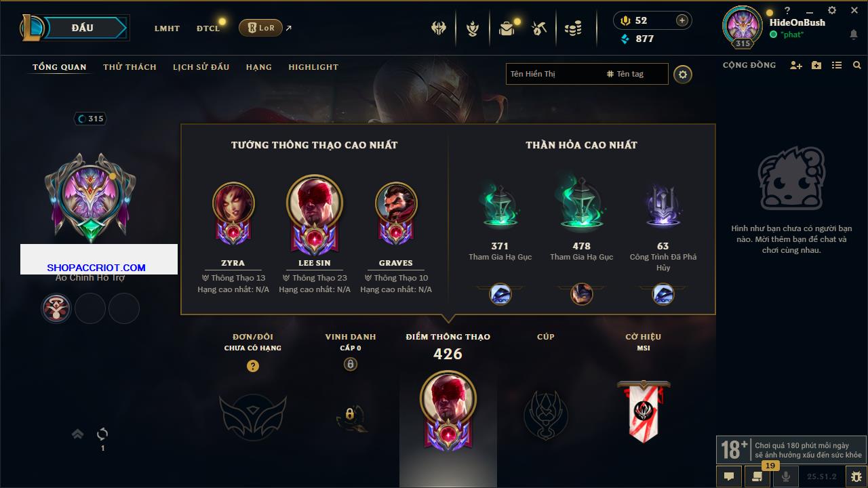Toggle the microphone mute button
The width and height of the screenshot is (868, 488).
click(786, 476)
